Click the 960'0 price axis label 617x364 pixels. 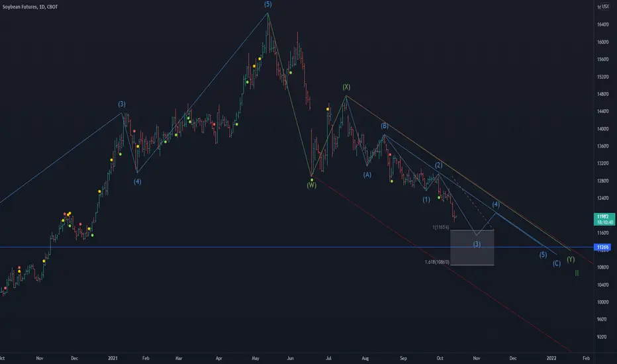tap(602, 319)
